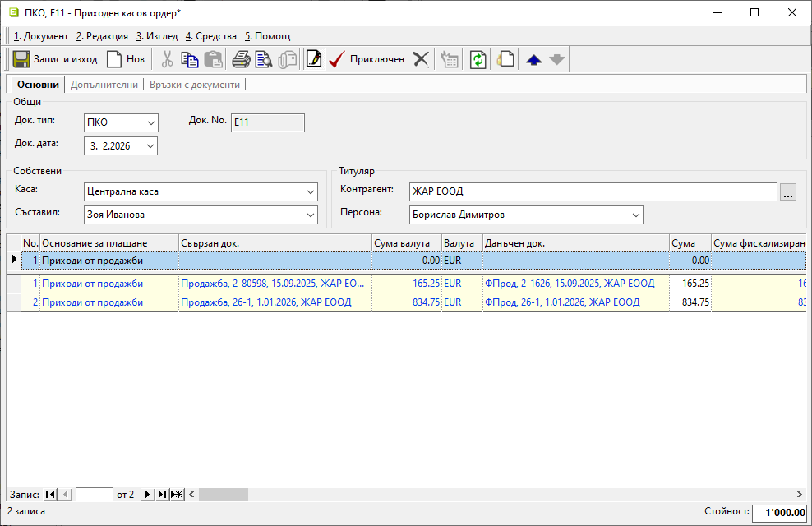Open the Документ menu
This screenshot has height=526, width=812.
41,36
